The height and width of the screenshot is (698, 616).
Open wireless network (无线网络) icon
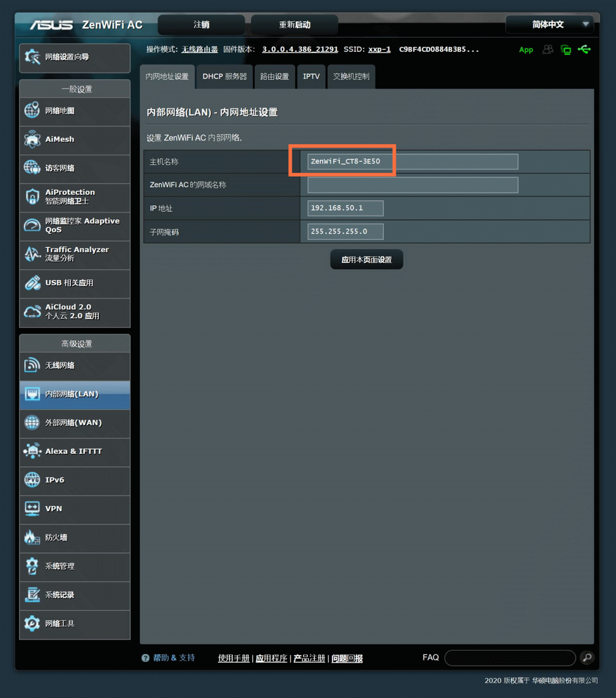32,365
